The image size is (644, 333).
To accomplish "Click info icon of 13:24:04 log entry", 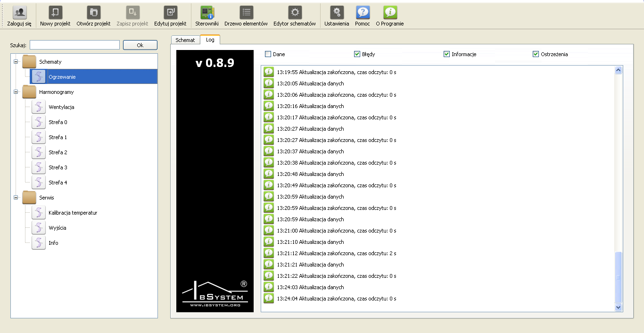I will tap(269, 299).
